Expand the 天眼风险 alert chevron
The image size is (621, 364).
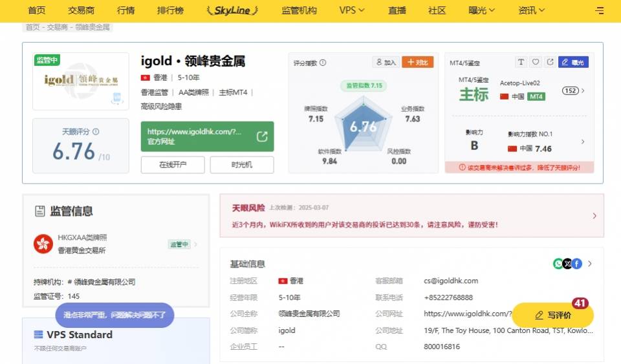(x=594, y=216)
